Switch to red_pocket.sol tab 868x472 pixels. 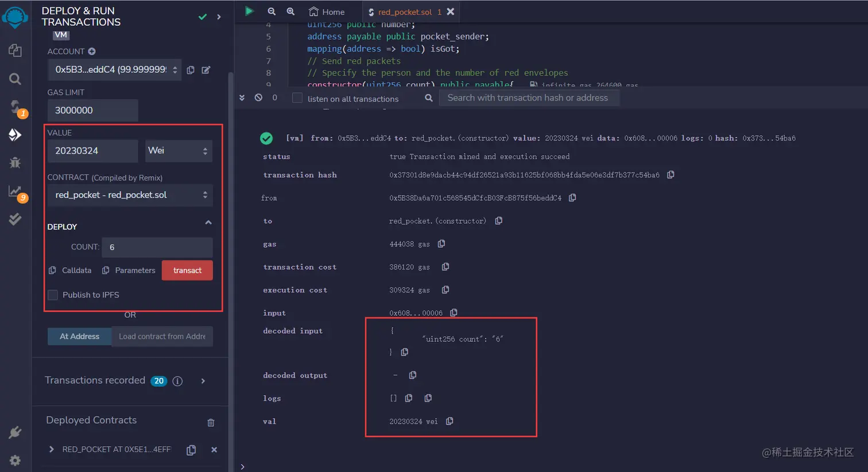point(404,11)
